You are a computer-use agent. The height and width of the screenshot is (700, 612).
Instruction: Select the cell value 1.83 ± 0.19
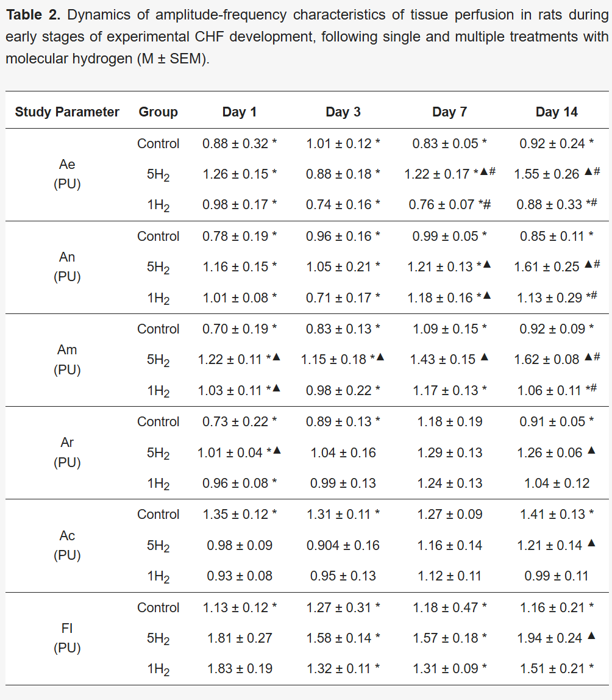[x=240, y=669]
